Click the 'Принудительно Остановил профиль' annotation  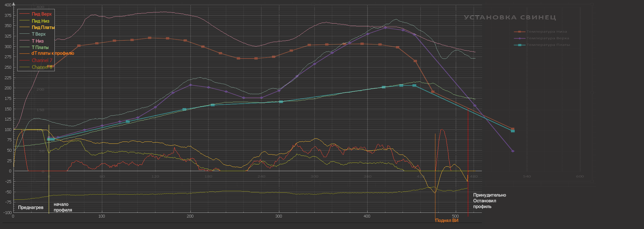(490, 201)
